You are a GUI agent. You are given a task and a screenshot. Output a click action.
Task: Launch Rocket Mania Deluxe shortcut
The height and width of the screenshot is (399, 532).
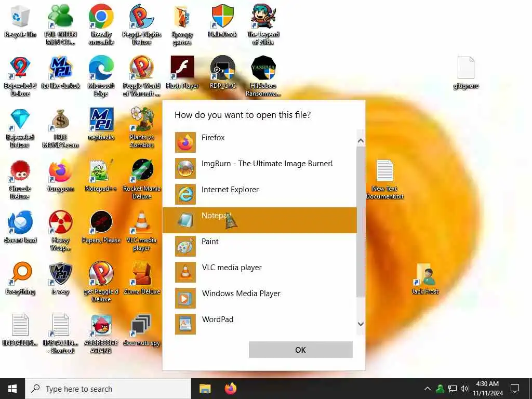click(x=141, y=179)
